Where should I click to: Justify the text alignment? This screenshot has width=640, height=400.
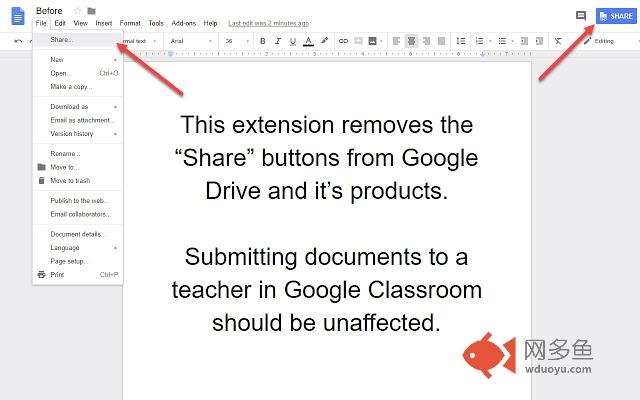click(x=441, y=41)
